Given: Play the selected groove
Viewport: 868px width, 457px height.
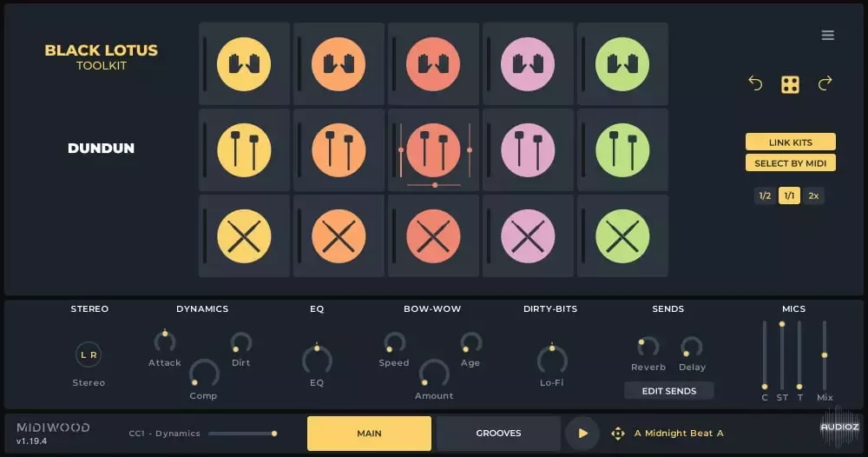Looking at the screenshot, I should coord(582,433).
